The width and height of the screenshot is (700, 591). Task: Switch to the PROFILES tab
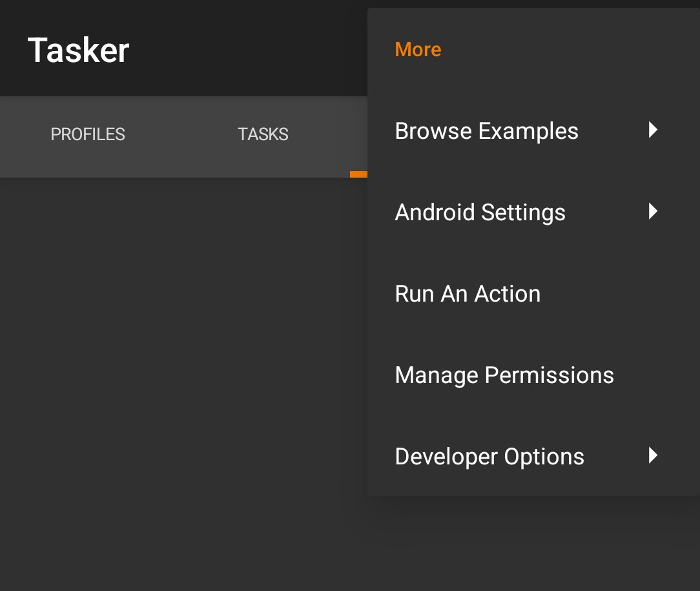88,134
